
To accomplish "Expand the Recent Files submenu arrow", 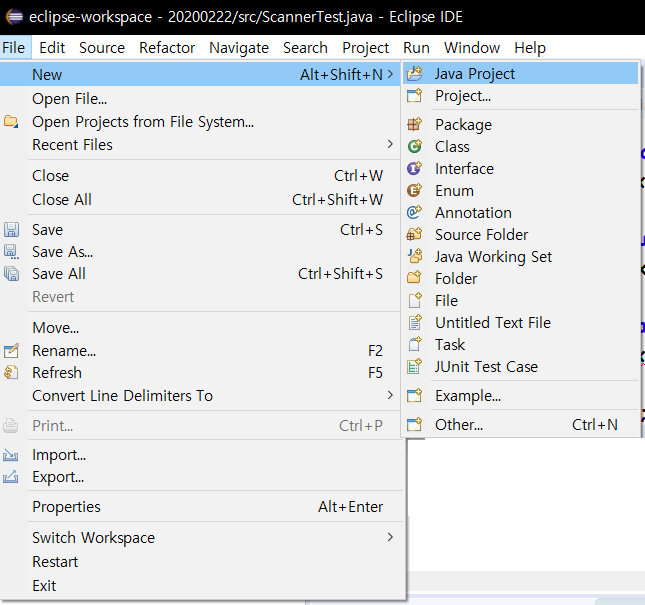I will (390, 144).
